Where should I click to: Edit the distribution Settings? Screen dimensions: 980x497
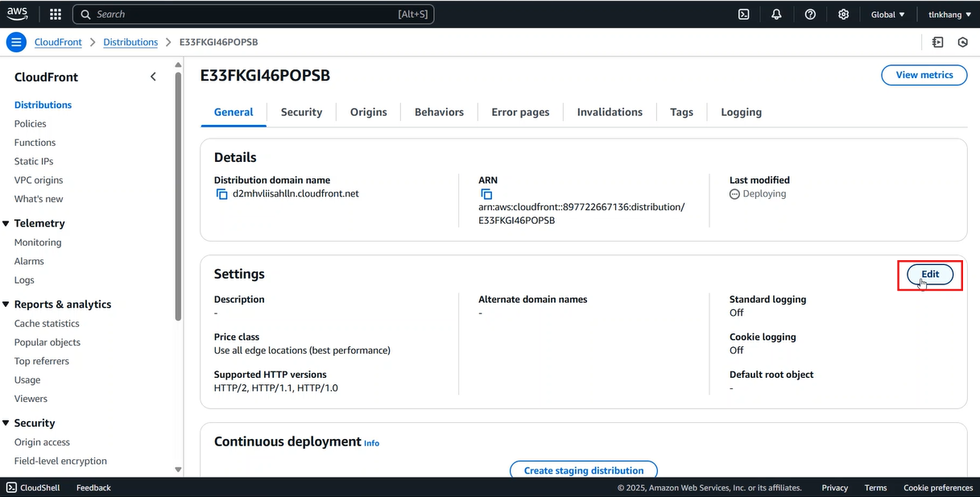click(930, 275)
